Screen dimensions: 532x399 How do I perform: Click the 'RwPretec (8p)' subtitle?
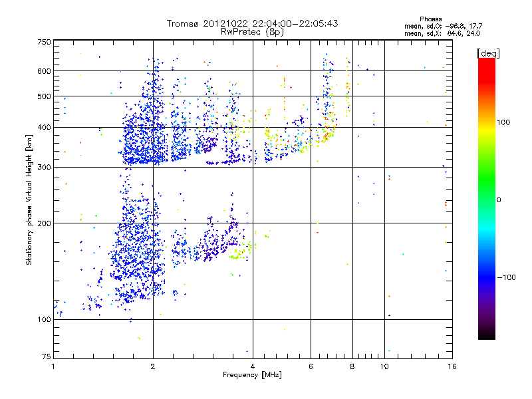click(252, 32)
